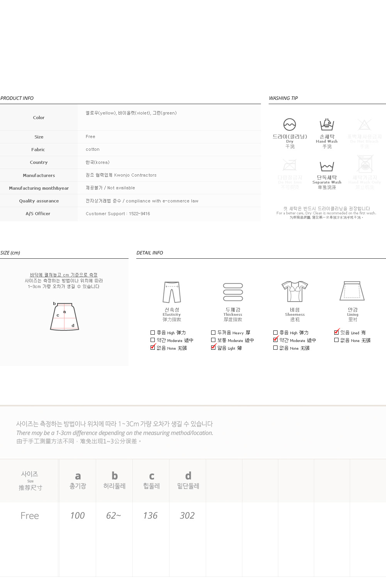Check the Lining None checkbox
The image size is (386, 588).
[x=336, y=340]
